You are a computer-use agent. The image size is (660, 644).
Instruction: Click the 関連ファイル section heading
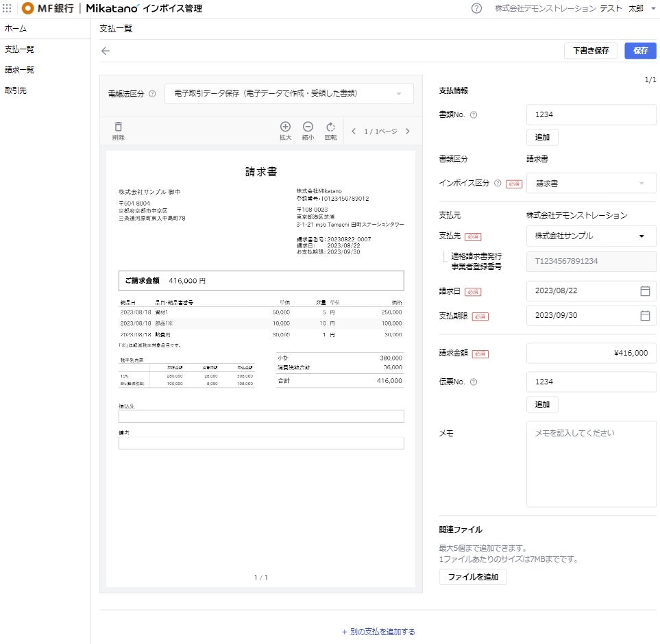tap(461, 530)
